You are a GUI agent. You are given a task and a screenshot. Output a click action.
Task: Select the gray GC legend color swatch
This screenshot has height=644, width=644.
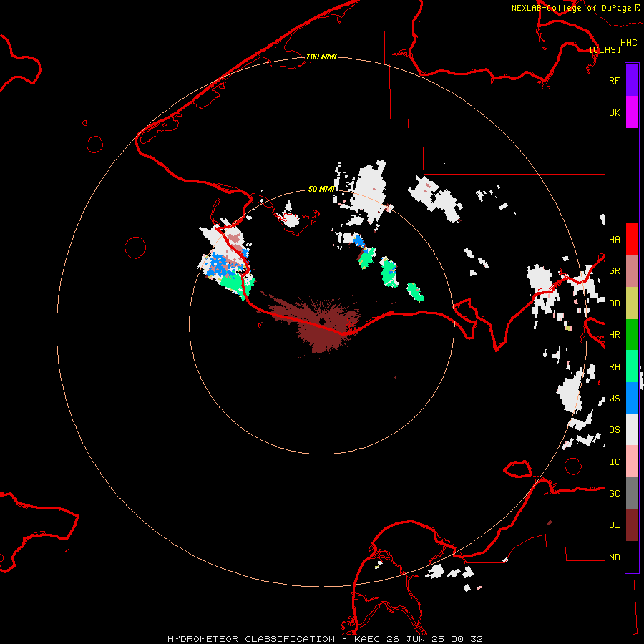point(632,493)
